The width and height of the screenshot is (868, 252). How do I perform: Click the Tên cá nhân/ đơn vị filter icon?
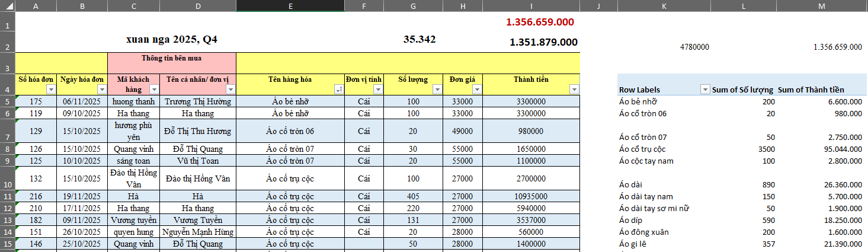(230, 90)
